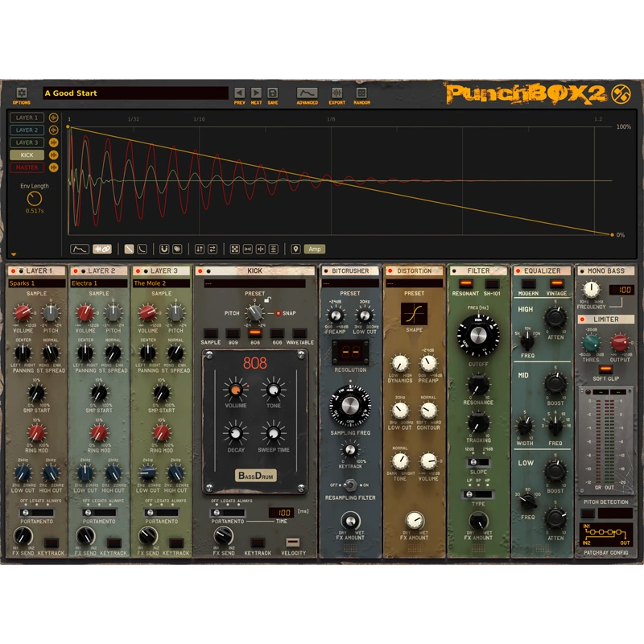Click the Env Length knob

pos(35,199)
